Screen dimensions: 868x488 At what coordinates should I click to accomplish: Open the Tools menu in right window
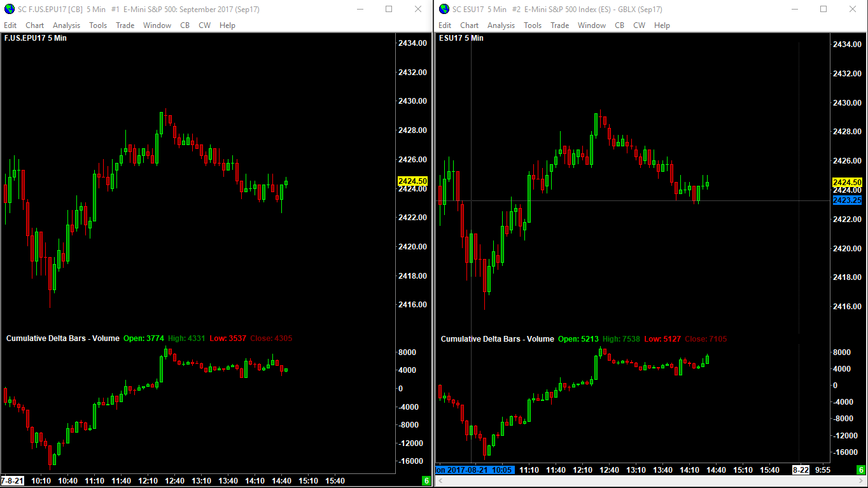(x=533, y=25)
